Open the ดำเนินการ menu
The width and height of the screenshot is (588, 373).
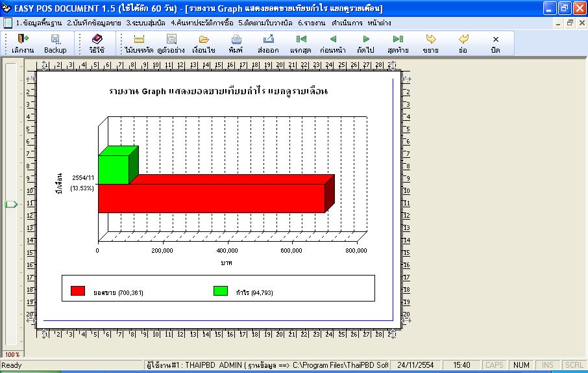click(x=347, y=23)
